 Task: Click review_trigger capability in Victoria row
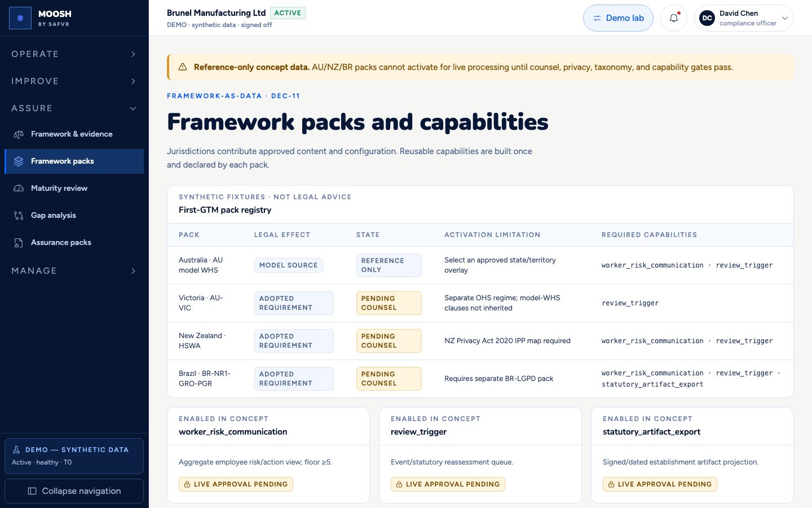coord(630,303)
